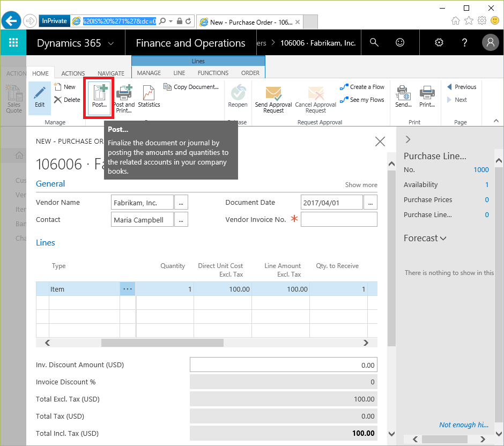The image size is (504, 446).
Task: Click the browser refresh icon
Action: [x=188, y=21]
